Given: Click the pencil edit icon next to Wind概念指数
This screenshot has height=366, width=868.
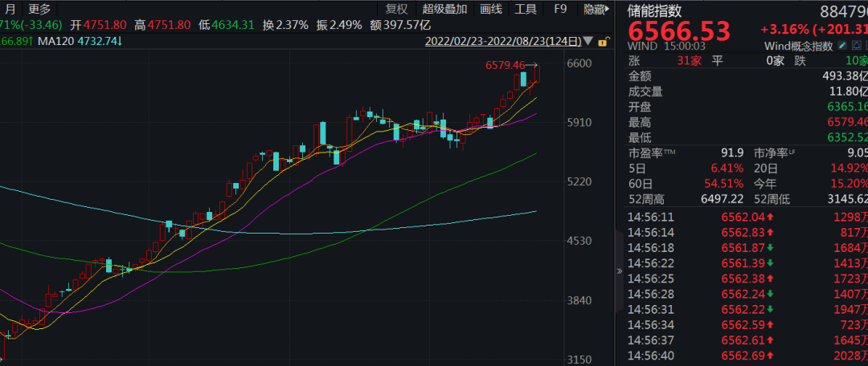Looking at the screenshot, I should click(843, 47).
